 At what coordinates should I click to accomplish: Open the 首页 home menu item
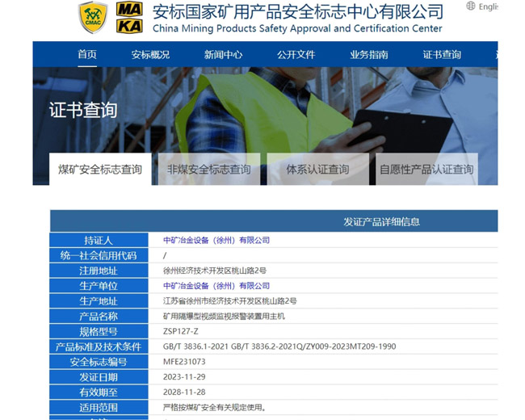[x=87, y=55]
